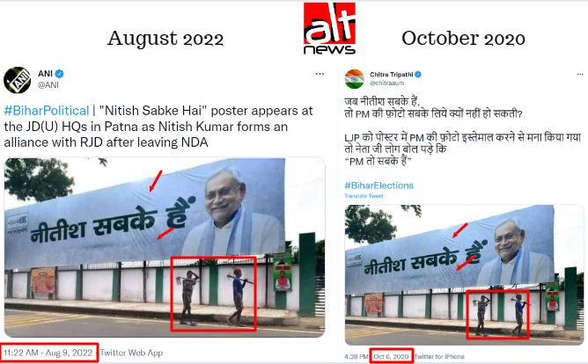588x364 pixels.
Task: Open the #BiharElections hashtag
Action: coord(379,186)
